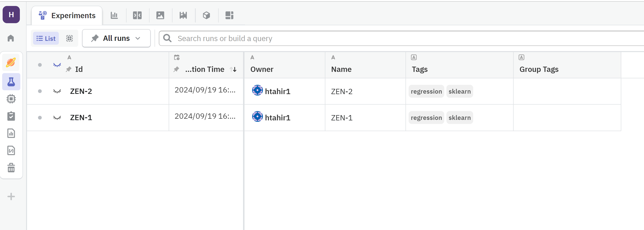This screenshot has height=230, width=644.
Task: Open the Reports document icon in sidebar
Action: pos(11,134)
